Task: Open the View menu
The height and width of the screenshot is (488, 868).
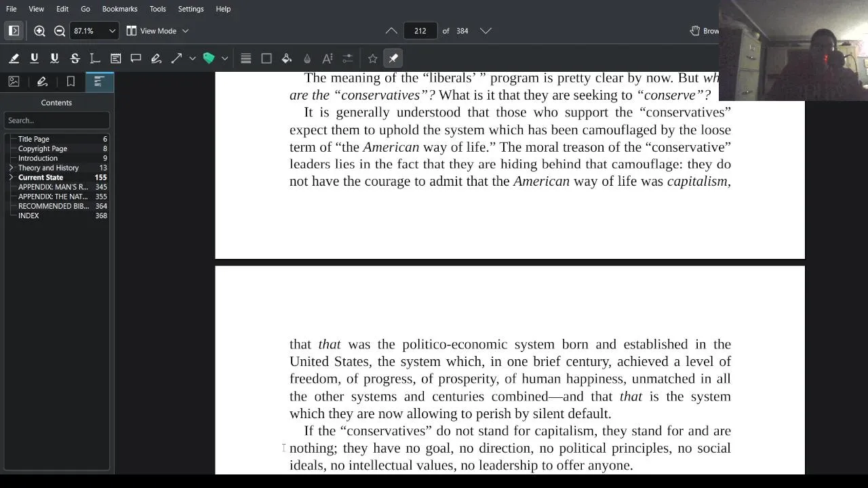Action: pyautogui.click(x=37, y=9)
